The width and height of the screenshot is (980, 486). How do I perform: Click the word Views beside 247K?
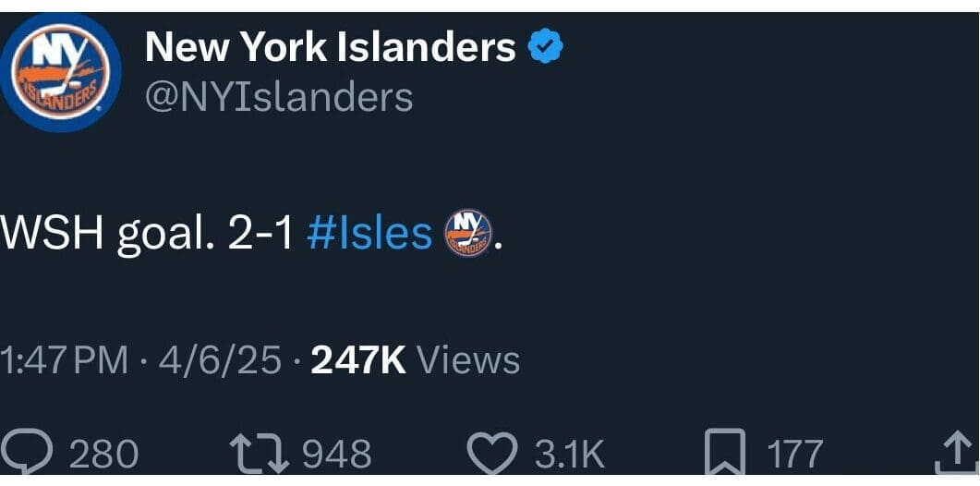(468, 360)
